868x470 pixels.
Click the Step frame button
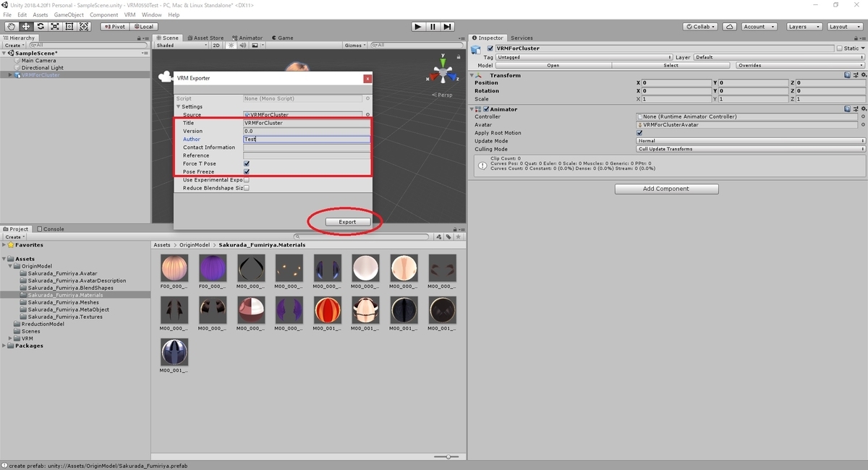click(x=448, y=27)
